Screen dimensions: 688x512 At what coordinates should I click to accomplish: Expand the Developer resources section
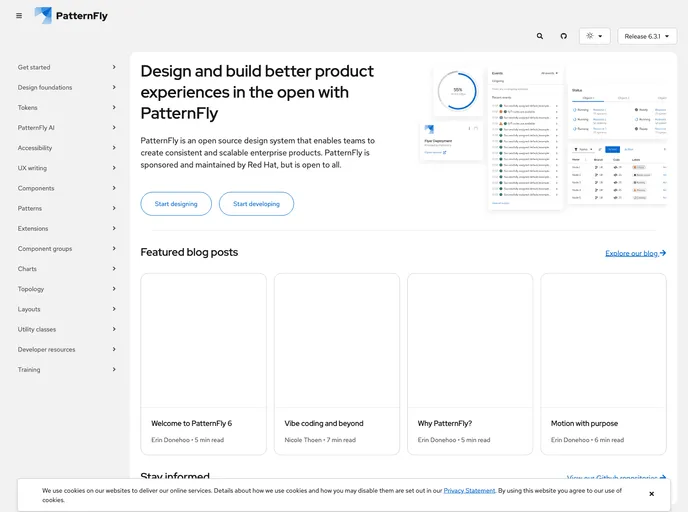pos(67,350)
